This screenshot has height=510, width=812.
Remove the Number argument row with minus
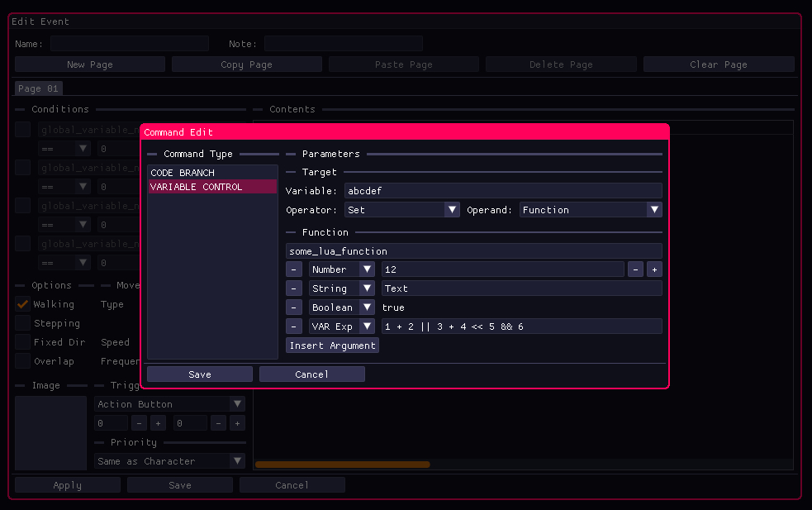[294, 269]
